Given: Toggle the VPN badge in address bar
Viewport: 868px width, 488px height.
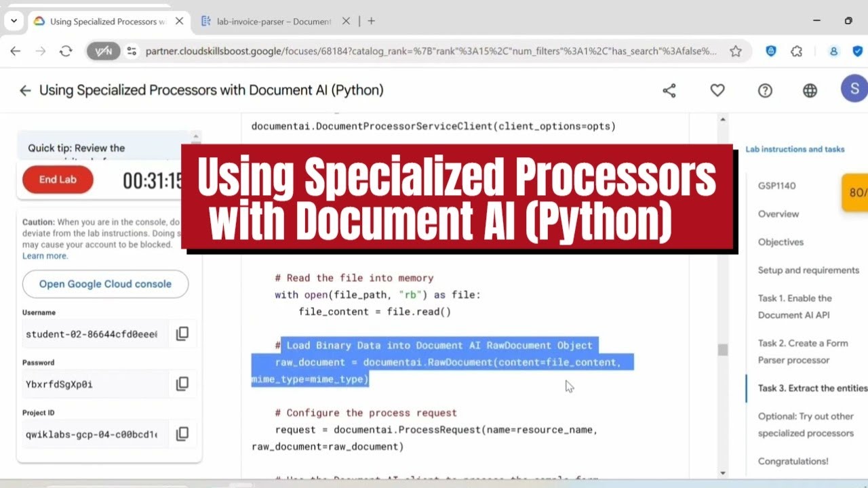Looking at the screenshot, I should 103,51.
